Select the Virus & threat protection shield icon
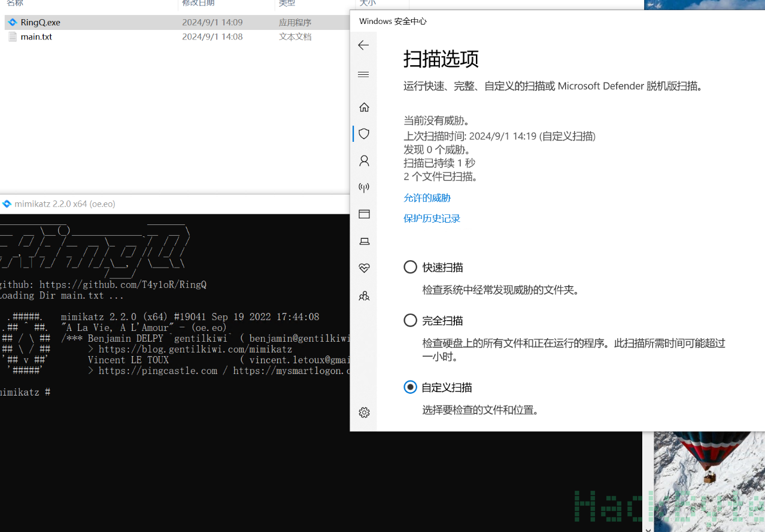The image size is (765, 532). [x=364, y=133]
